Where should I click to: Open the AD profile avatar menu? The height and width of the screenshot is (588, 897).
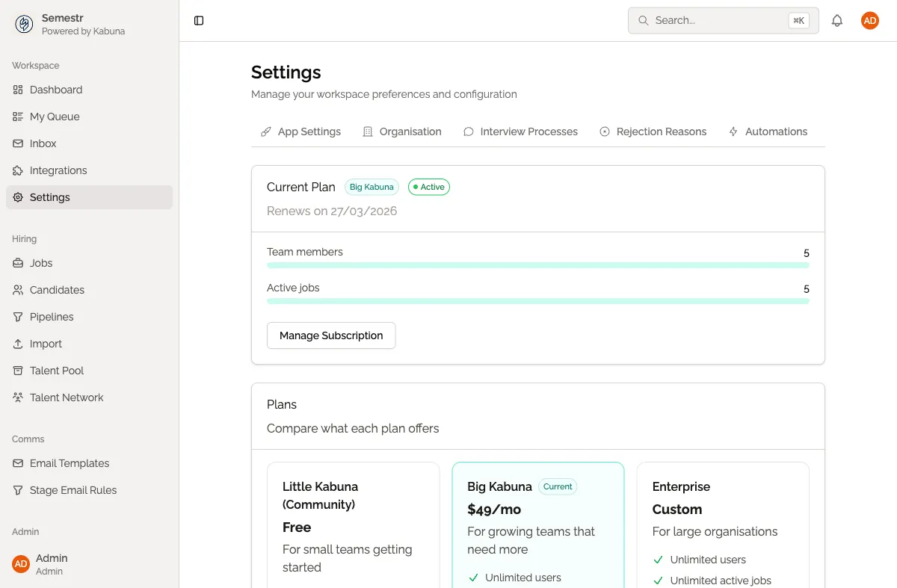coord(869,20)
